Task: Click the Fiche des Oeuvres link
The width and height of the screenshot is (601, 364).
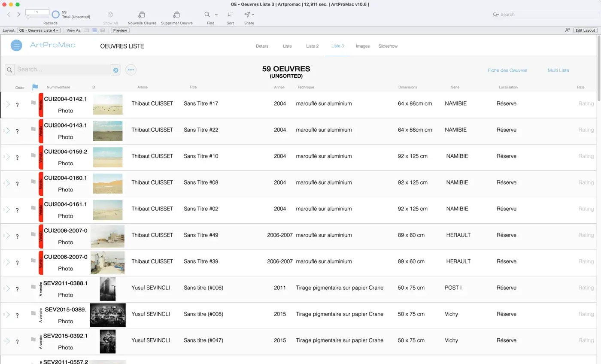Action: 507,70
